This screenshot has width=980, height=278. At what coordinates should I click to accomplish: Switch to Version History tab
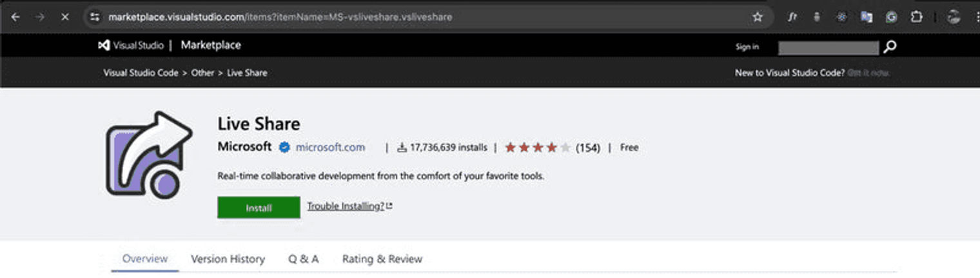point(228,259)
